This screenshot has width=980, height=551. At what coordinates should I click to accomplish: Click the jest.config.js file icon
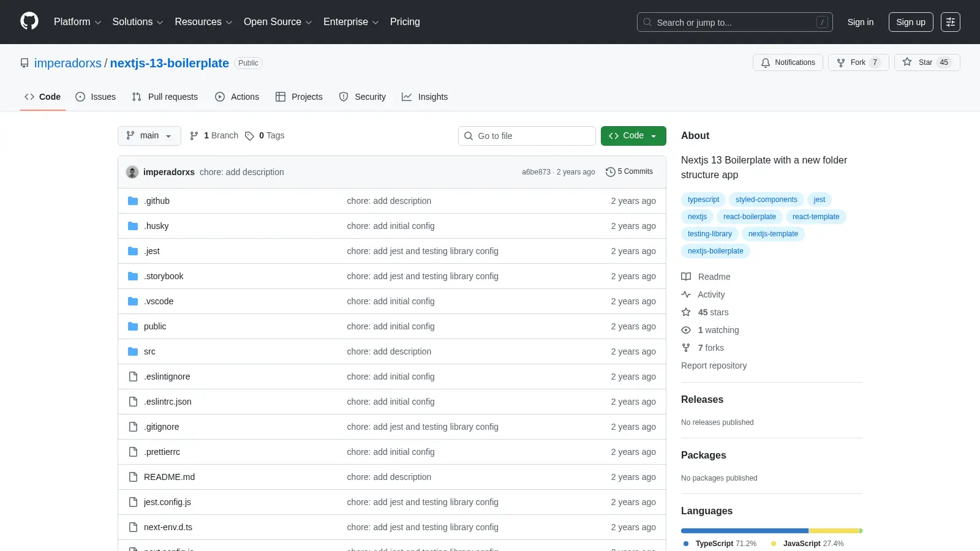point(133,502)
